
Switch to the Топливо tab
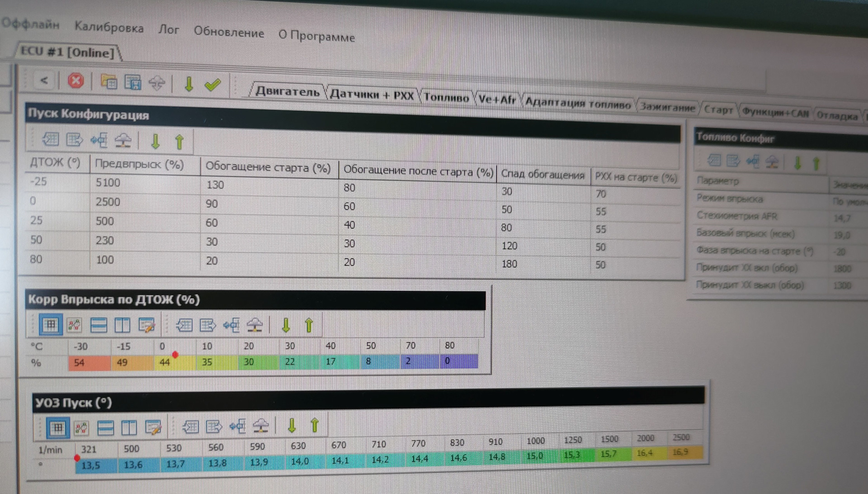pyautogui.click(x=446, y=97)
